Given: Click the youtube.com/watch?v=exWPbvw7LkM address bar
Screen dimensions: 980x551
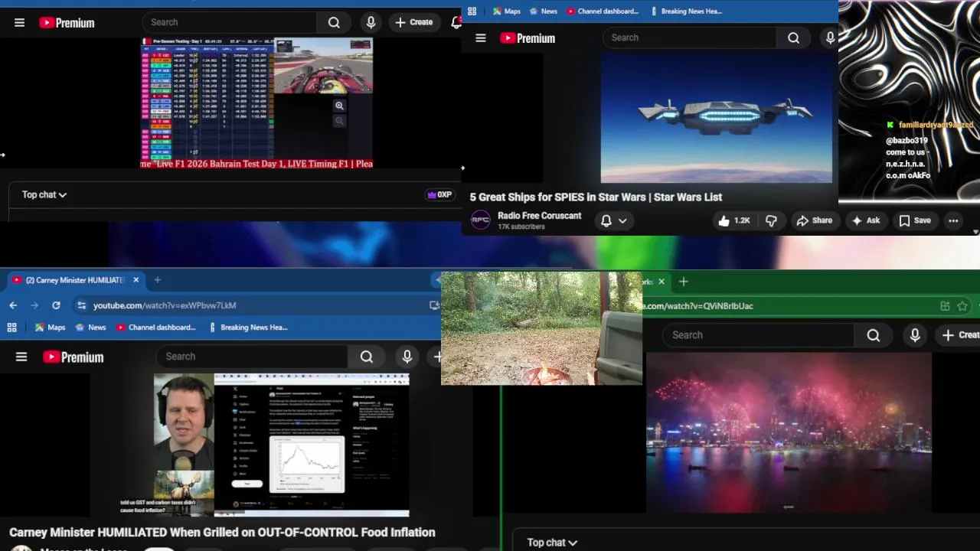Looking at the screenshot, I should 256,305.
